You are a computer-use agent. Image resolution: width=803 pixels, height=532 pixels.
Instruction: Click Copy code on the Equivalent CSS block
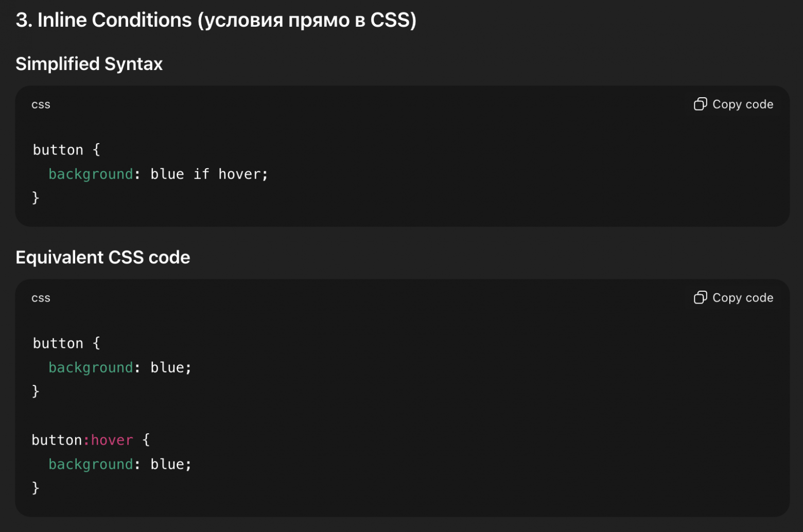point(742,297)
